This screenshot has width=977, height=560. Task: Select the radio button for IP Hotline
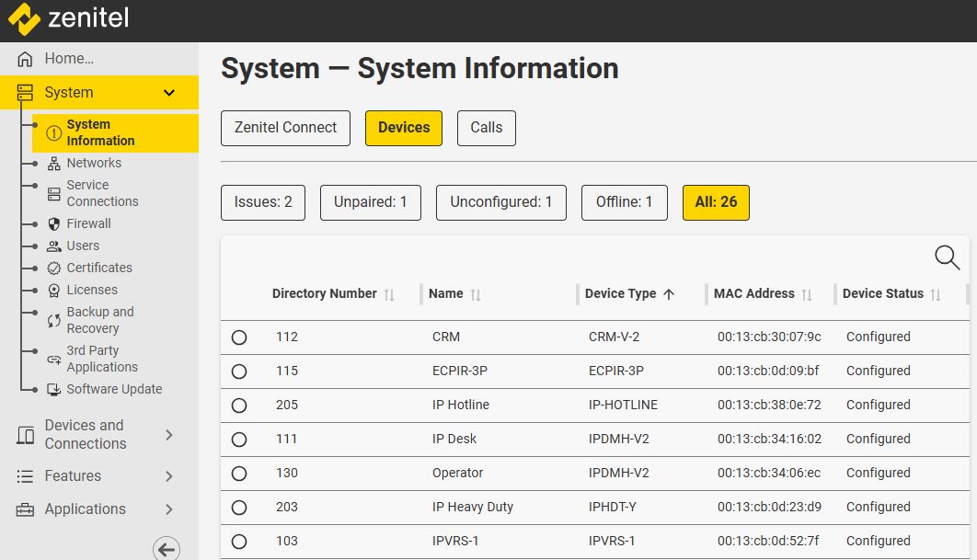(x=239, y=406)
